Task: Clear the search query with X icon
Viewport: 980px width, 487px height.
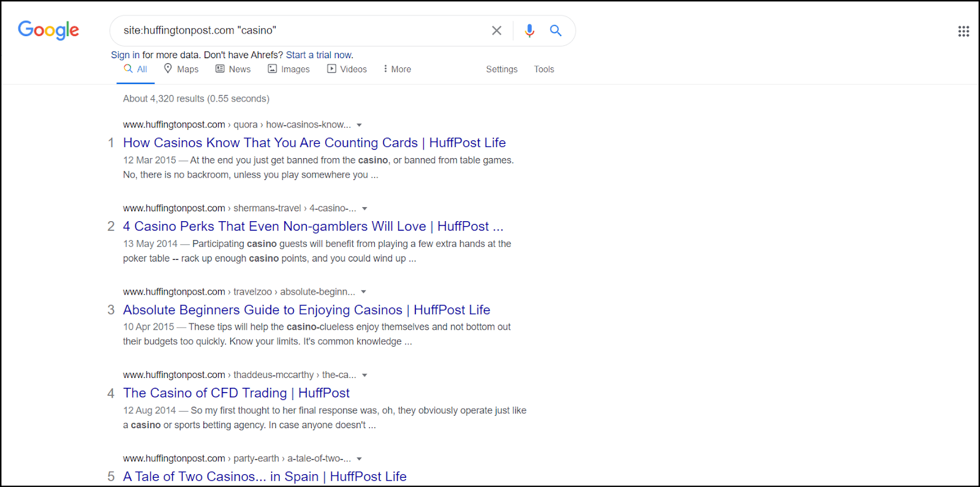Action: pos(497,31)
